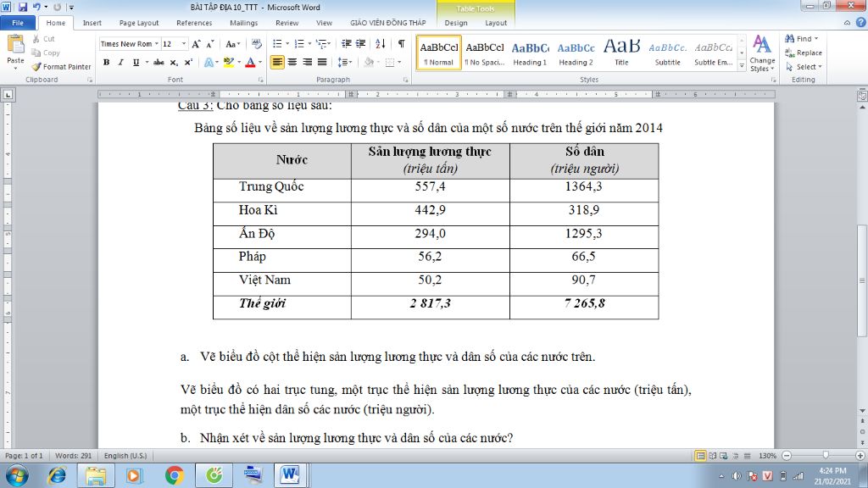Switch to Print Layout view in status bar
This screenshot has width=868, height=488.
coord(700,456)
